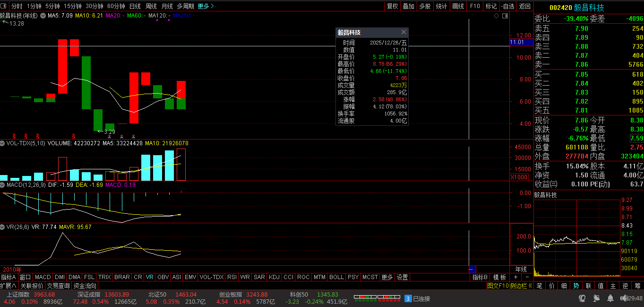Click the diamond icon above the price axis

tap(496, 16)
